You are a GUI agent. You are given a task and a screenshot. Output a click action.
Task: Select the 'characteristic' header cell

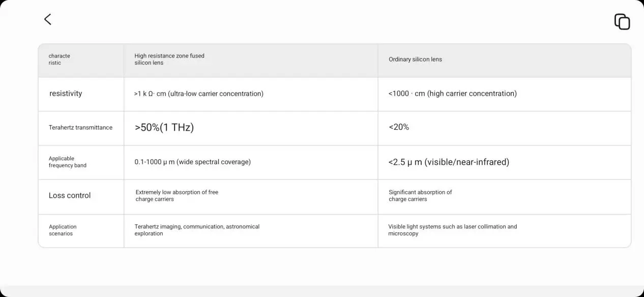(x=60, y=60)
